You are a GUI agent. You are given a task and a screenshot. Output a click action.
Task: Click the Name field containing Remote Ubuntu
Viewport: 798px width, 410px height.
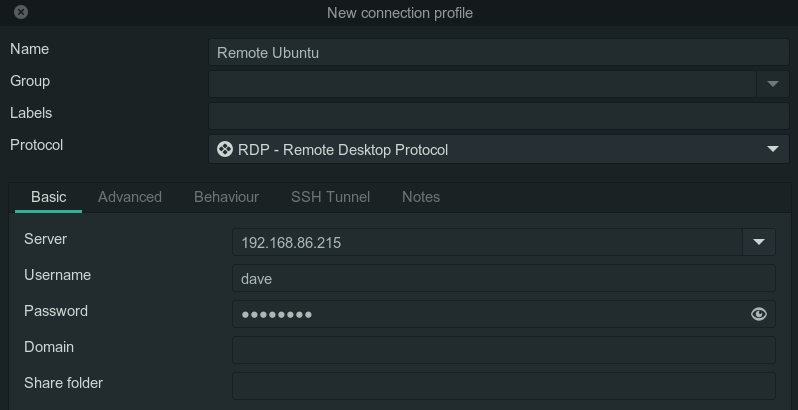pos(498,53)
